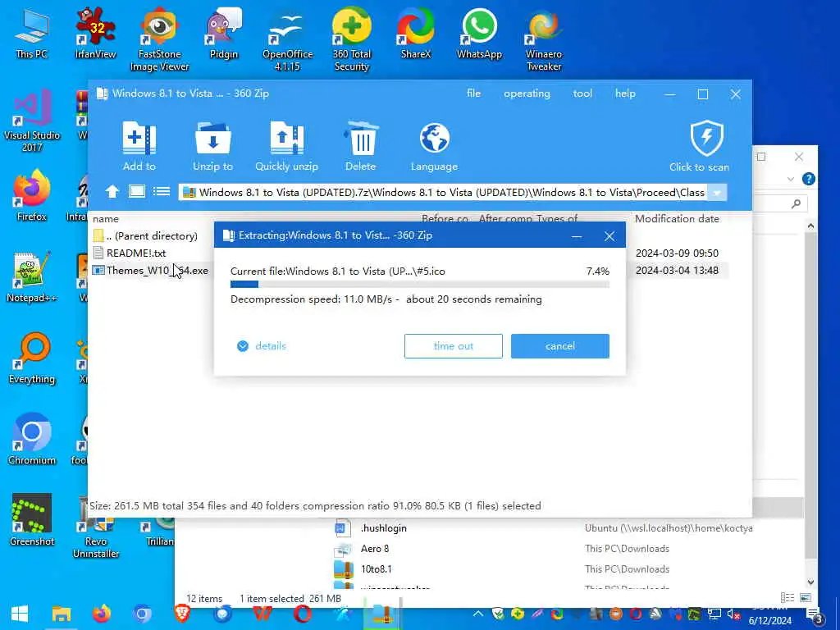Click Explorer scrollbar down arrow
This screenshot has width=840, height=630.
point(810,582)
